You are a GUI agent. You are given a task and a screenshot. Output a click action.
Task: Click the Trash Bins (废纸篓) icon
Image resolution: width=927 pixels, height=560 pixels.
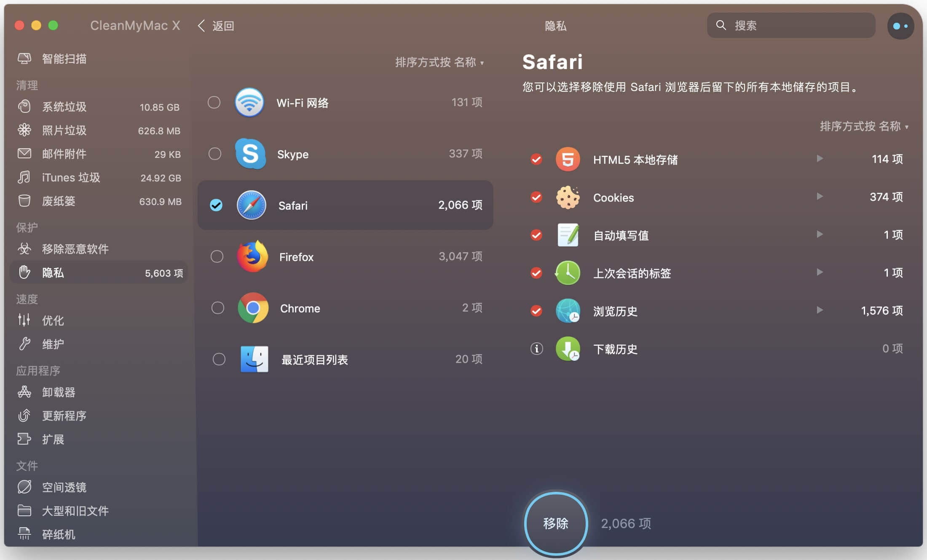(x=24, y=201)
